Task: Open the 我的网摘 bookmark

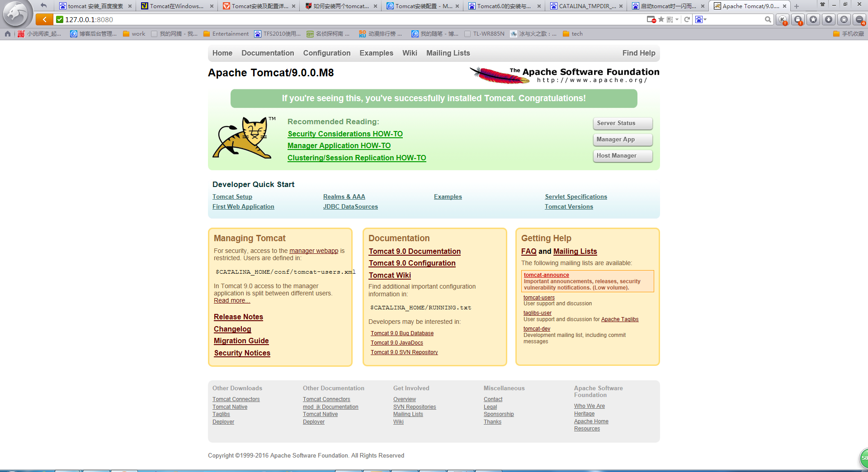Action: pos(175,34)
